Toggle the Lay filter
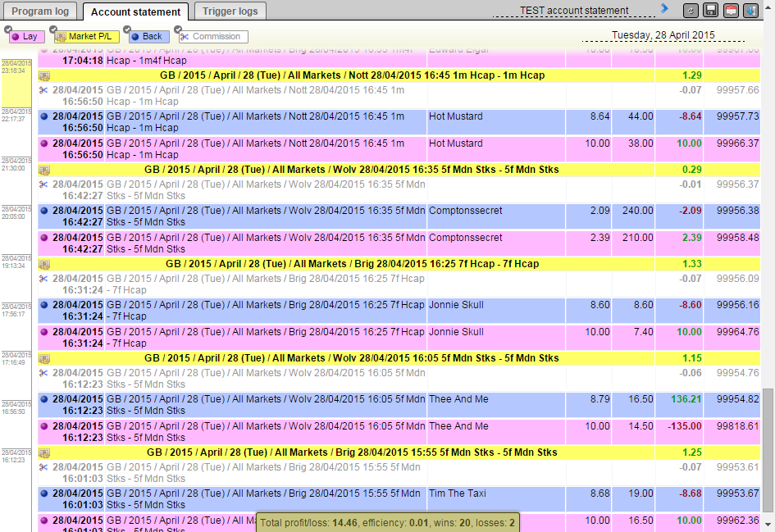Viewport: 775px width, 532px height. coord(25,37)
